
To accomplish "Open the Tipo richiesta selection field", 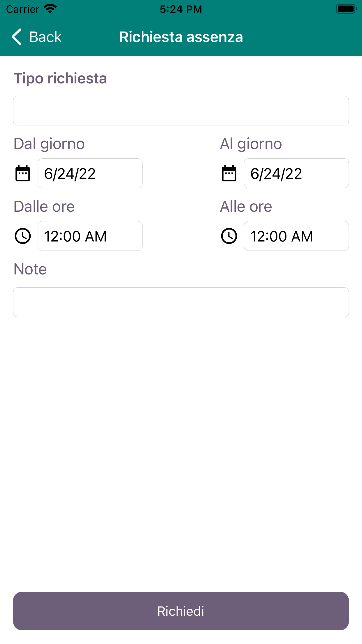I will click(181, 111).
